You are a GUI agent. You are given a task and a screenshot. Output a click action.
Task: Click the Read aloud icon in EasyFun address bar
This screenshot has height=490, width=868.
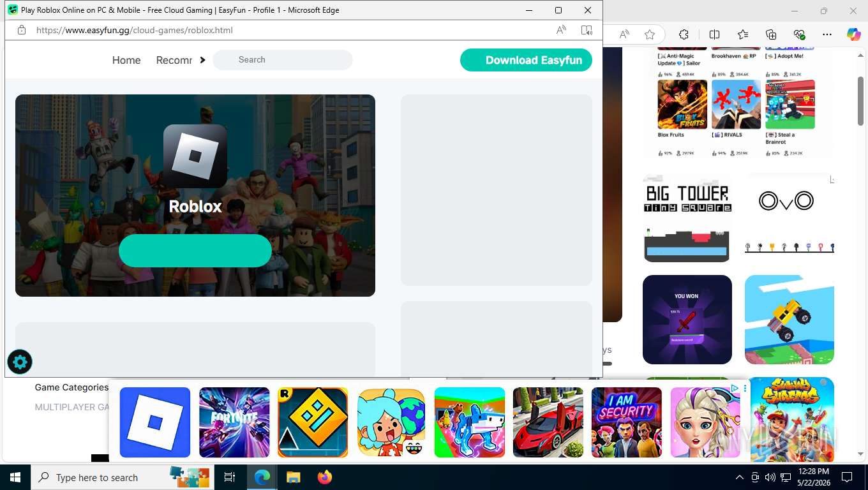pyautogui.click(x=561, y=30)
